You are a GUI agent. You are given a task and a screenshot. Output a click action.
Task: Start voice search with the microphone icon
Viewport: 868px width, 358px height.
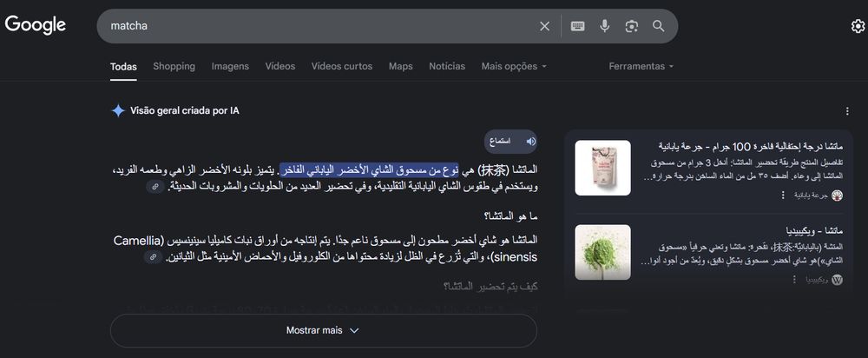604,26
